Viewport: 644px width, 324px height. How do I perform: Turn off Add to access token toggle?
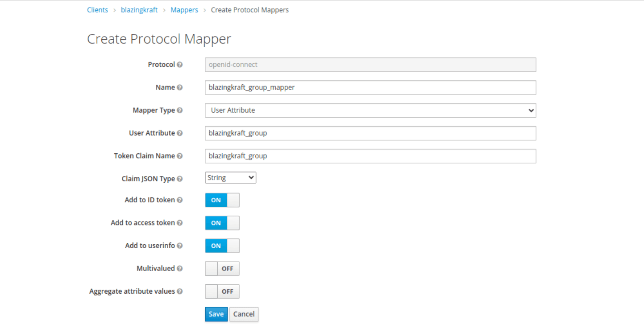tap(222, 223)
